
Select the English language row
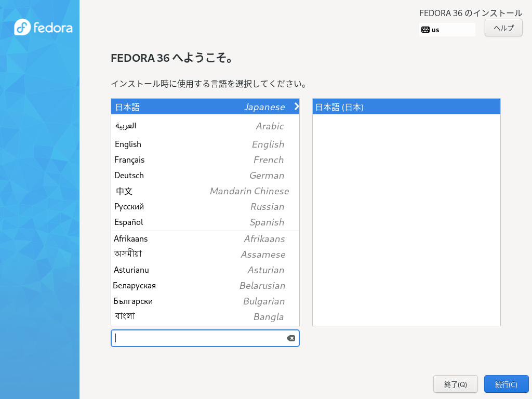click(x=205, y=144)
